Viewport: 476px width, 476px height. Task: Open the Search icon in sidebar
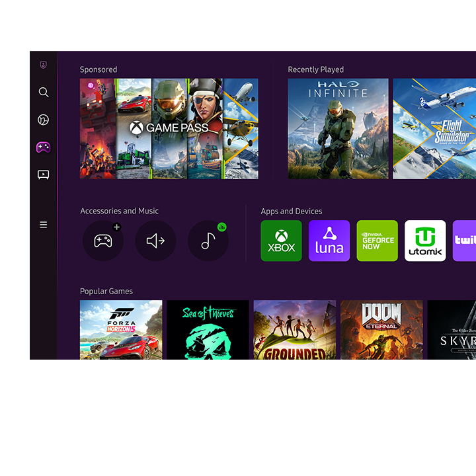point(44,92)
